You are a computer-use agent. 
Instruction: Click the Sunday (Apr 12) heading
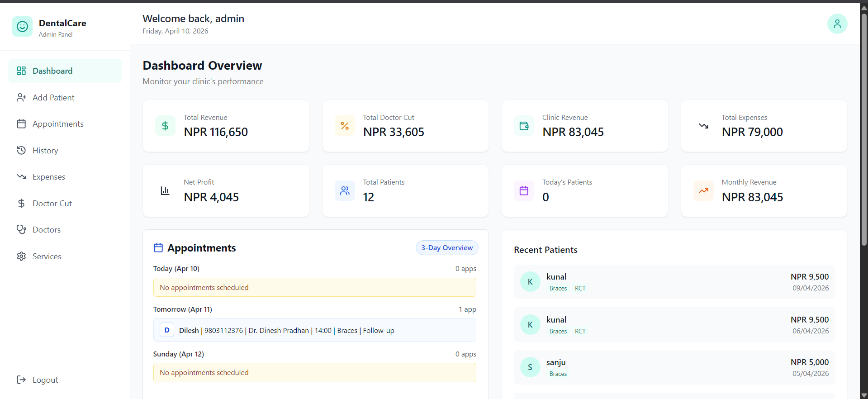click(179, 354)
